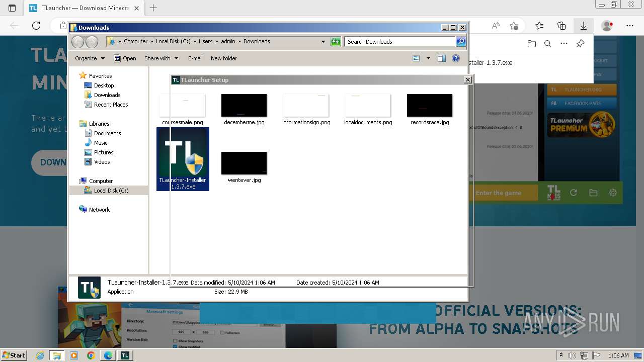The image size is (644, 362).
Task: Open Edge favorites star icon
Action: click(x=539, y=26)
